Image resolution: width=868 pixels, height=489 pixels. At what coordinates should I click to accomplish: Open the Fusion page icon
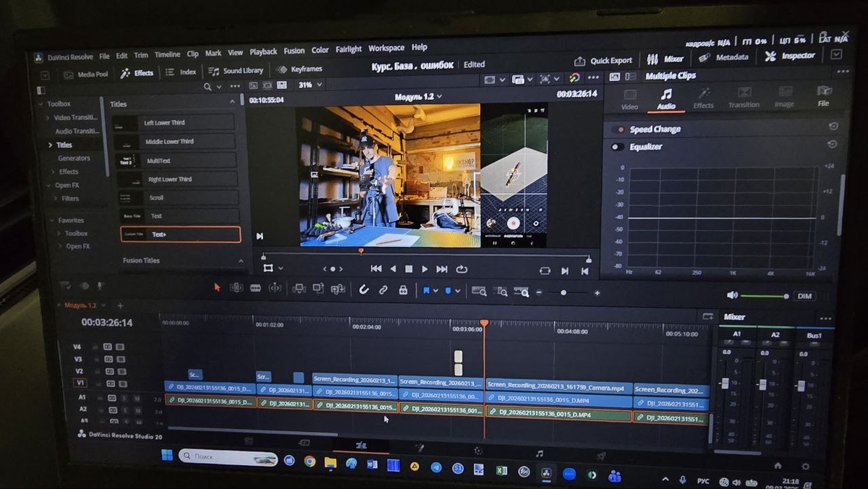[x=418, y=448]
